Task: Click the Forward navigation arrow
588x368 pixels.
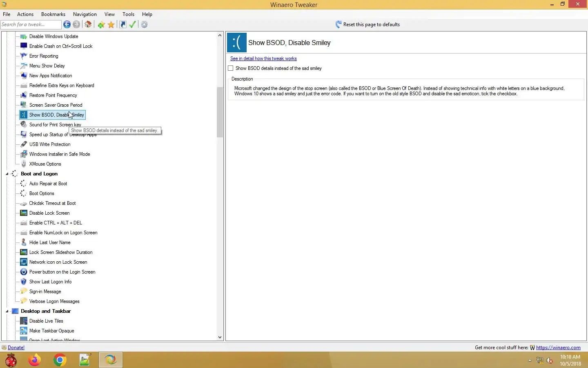Action: (76, 25)
